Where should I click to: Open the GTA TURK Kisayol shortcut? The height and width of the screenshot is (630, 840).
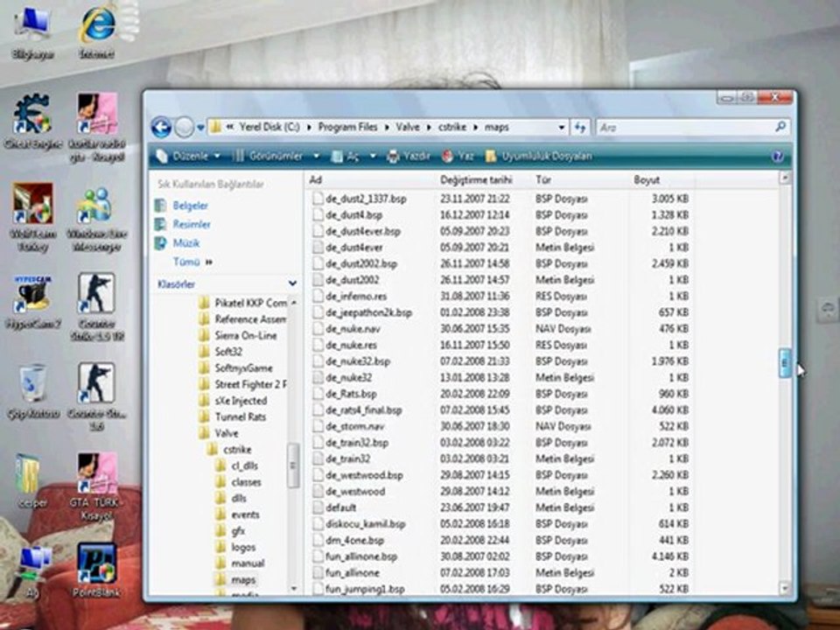(96, 486)
